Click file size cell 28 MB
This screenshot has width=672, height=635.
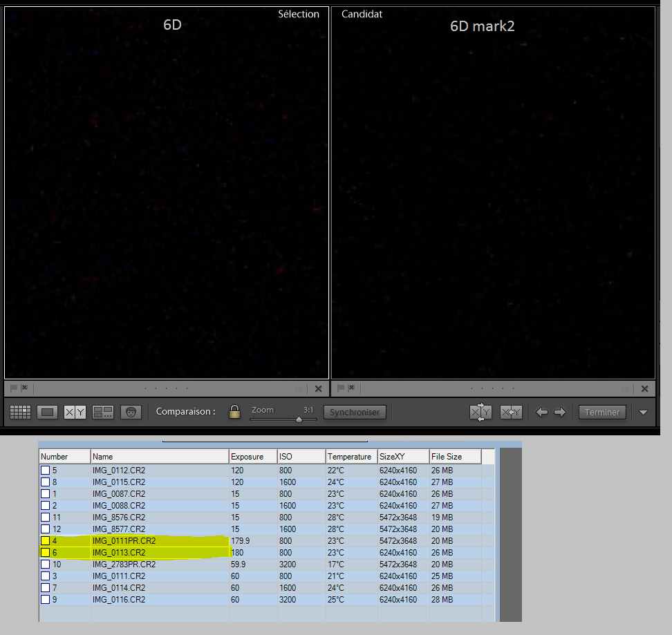pyautogui.click(x=442, y=600)
